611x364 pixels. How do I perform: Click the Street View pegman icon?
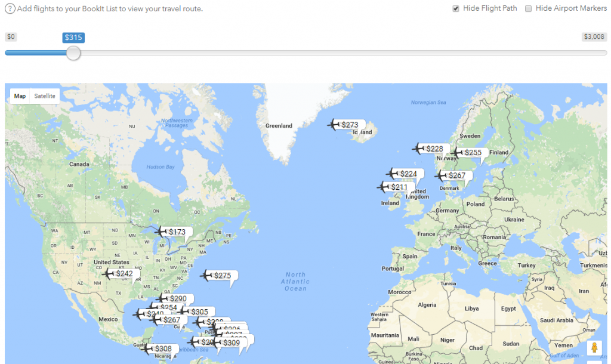click(594, 347)
